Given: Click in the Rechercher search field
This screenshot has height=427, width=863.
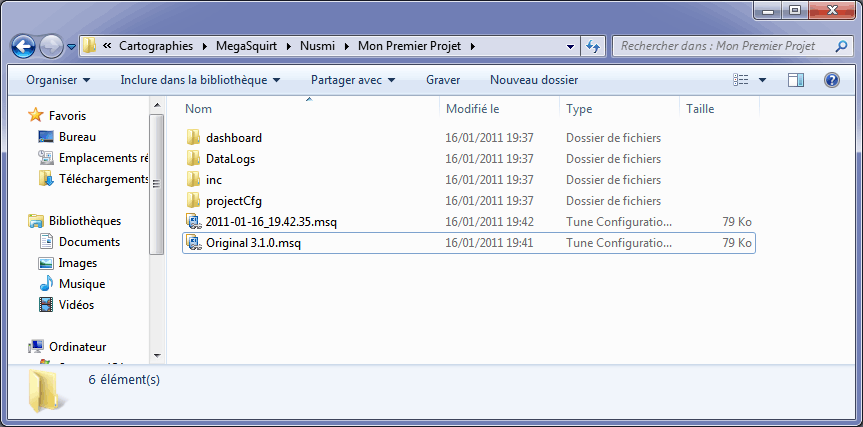Looking at the screenshot, I should 720,46.
